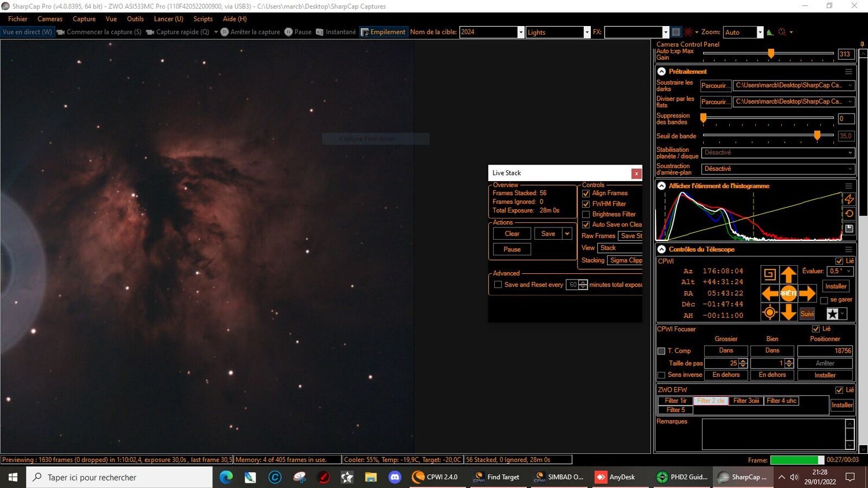This screenshot has width=868, height=488.
Task: Reset the histogram stretch with the circular arrow icon
Action: (x=849, y=214)
